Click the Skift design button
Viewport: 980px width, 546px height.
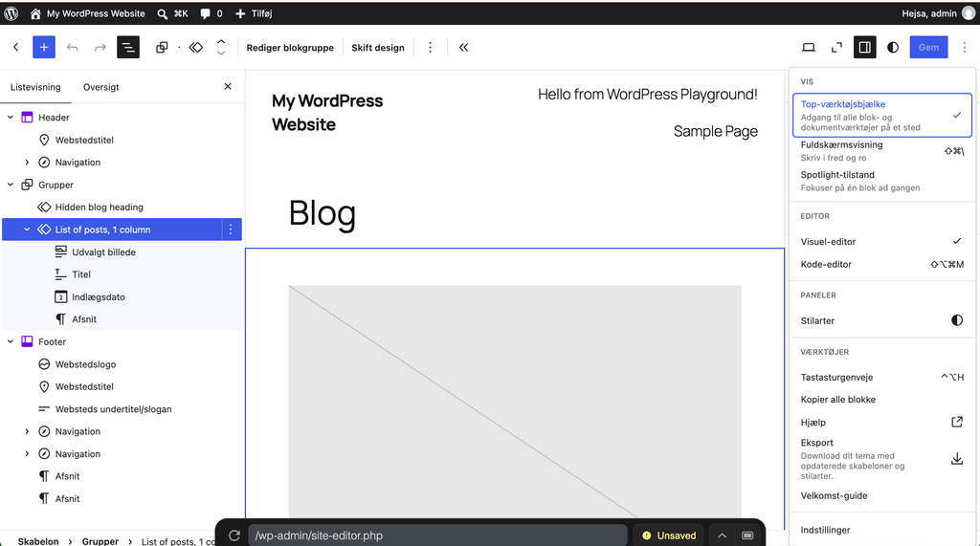tap(377, 48)
